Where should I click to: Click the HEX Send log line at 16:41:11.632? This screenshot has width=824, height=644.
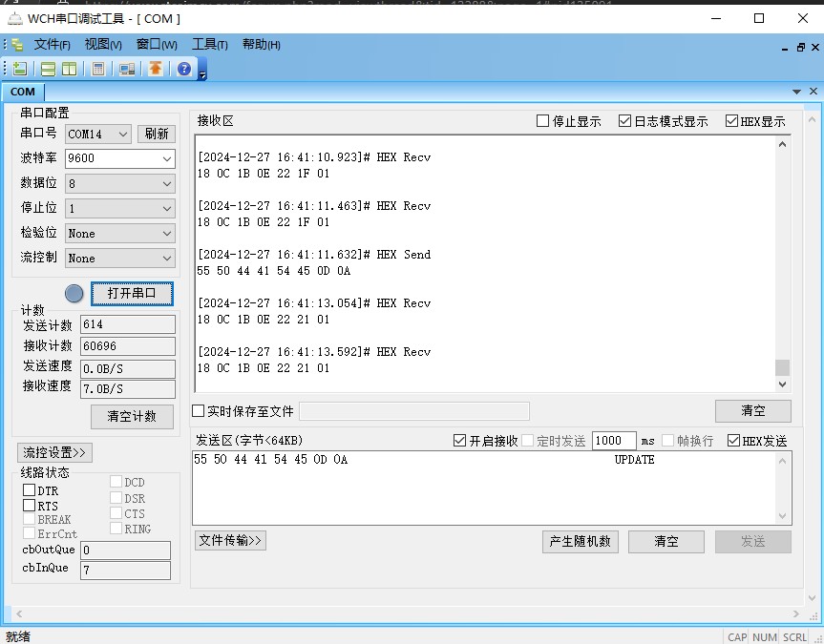point(314,255)
